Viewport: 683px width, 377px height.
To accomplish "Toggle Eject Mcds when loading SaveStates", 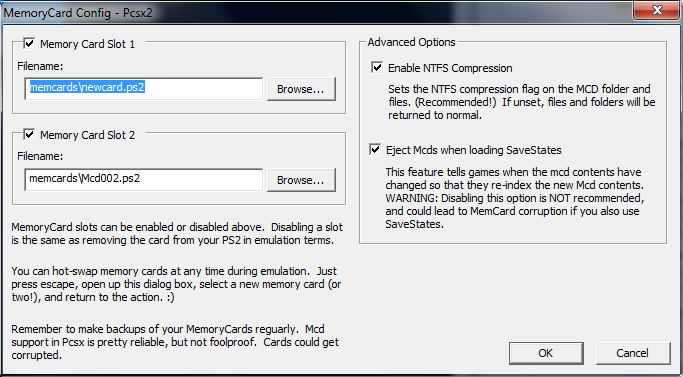I will pyautogui.click(x=375, y=150).
